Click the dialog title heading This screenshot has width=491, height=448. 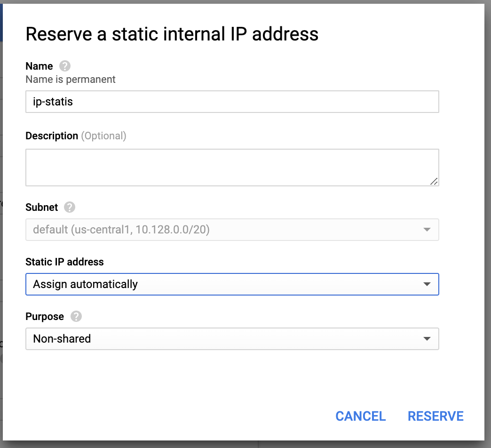tap(172, 34)
